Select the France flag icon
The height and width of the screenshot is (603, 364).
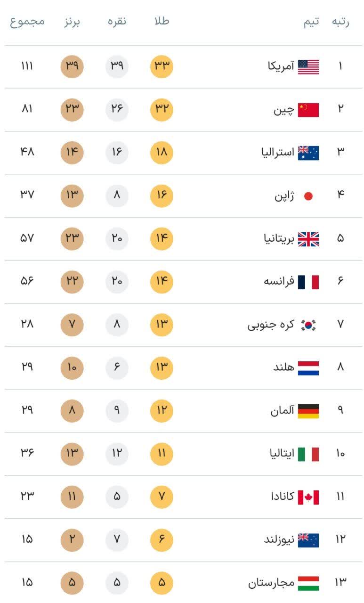click(308, 282)
